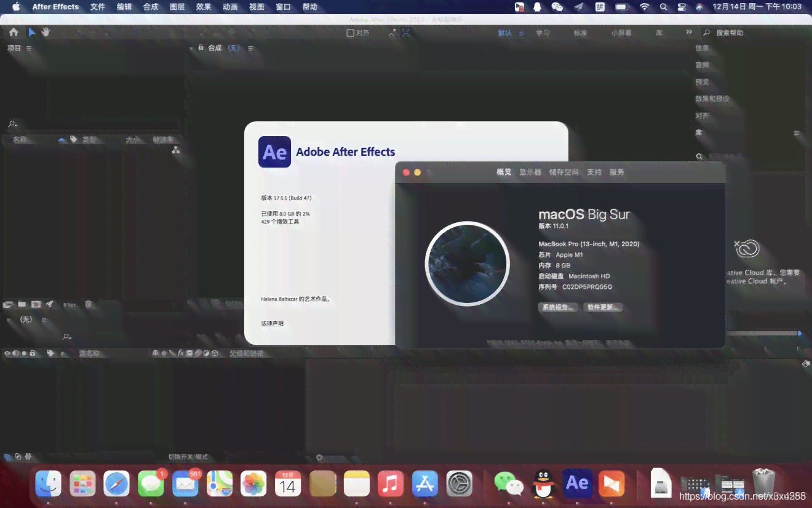Click the rocket project settings icon
The height and width of the screenshot is (508, 812).
(x=50, y=304)
